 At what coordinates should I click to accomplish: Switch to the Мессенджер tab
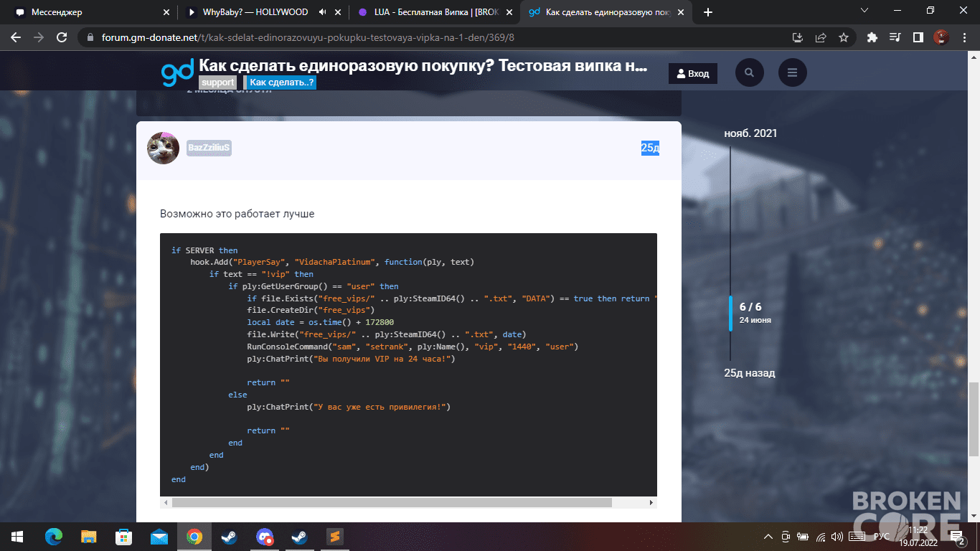[88, 12]
